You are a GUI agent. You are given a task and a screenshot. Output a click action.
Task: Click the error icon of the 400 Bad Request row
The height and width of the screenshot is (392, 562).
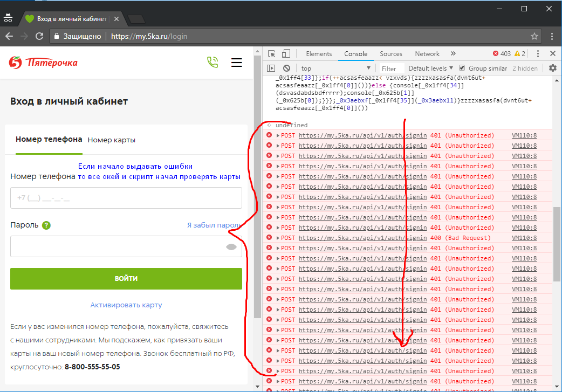point(269,238)
